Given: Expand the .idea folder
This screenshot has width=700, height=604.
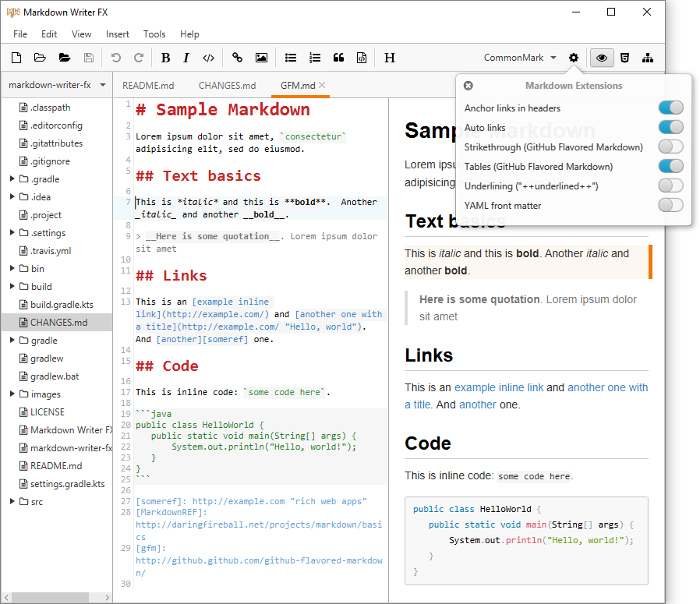Looking at the screenshot, I should (12, 197).
